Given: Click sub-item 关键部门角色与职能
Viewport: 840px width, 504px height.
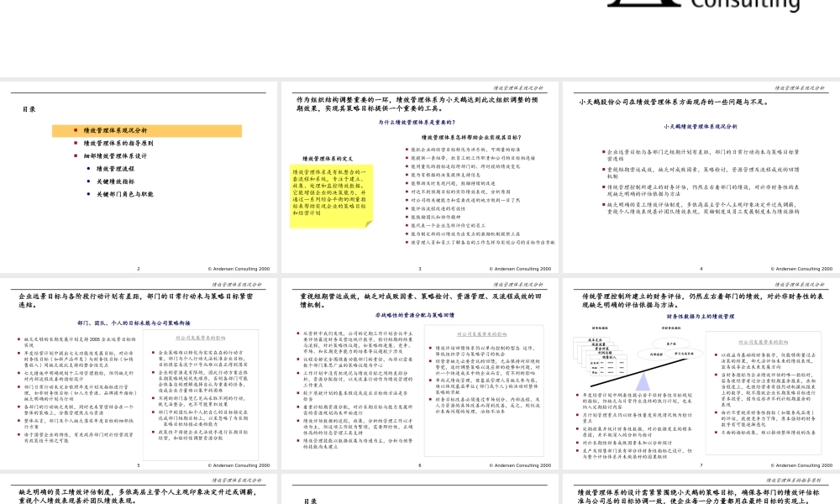Looking at the screenshot, I should tap(125, 194).
